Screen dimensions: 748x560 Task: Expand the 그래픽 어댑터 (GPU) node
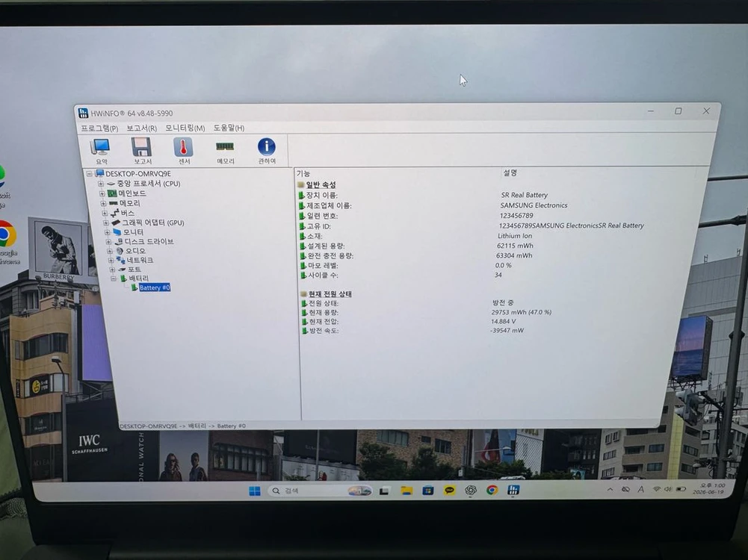pyautogui.click(x=106, y=223)
